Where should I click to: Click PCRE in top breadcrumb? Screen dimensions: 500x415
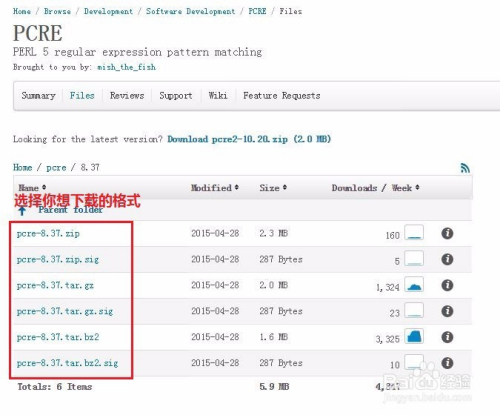pos(257,11)
